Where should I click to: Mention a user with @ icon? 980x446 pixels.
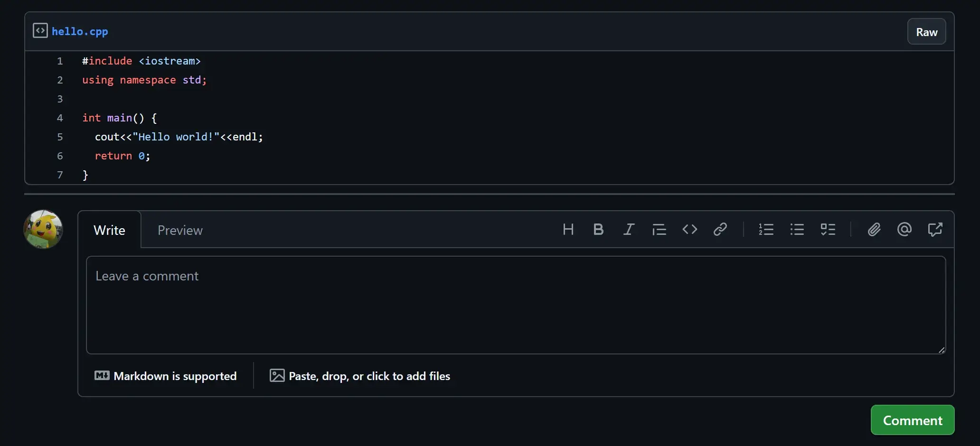pyautogui.click(x=904, y=230)
